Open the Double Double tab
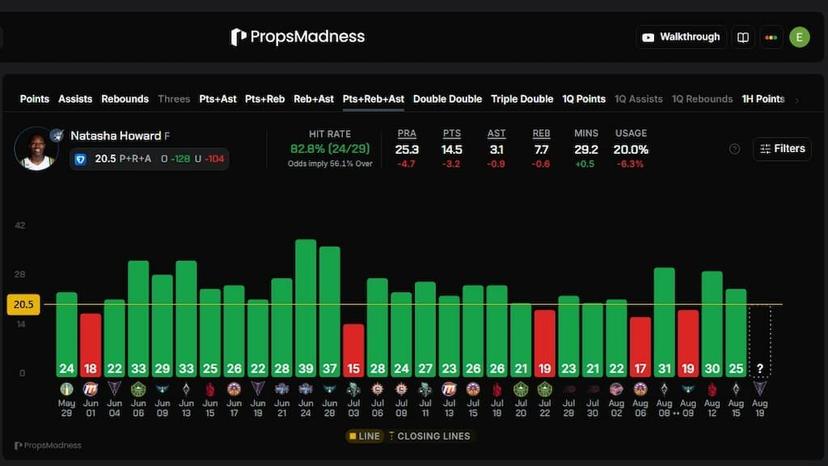Image resolution: width=828 pixels, height=466 pixels. point(447,99)
